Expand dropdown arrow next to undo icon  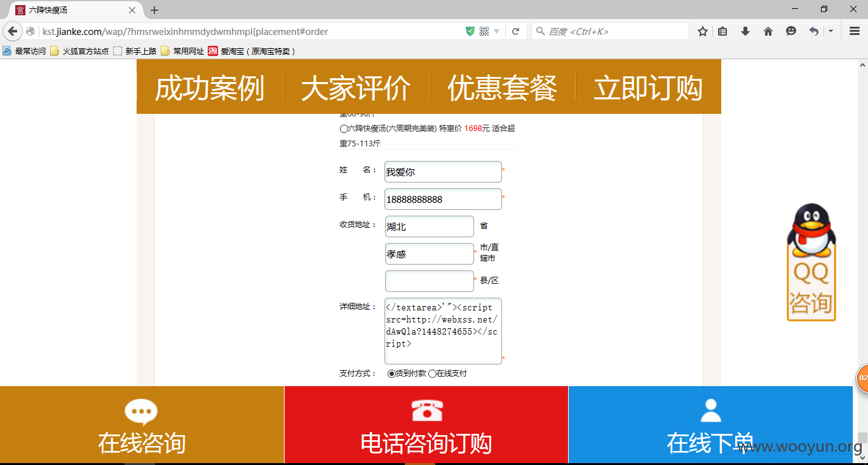coord(831,31)
